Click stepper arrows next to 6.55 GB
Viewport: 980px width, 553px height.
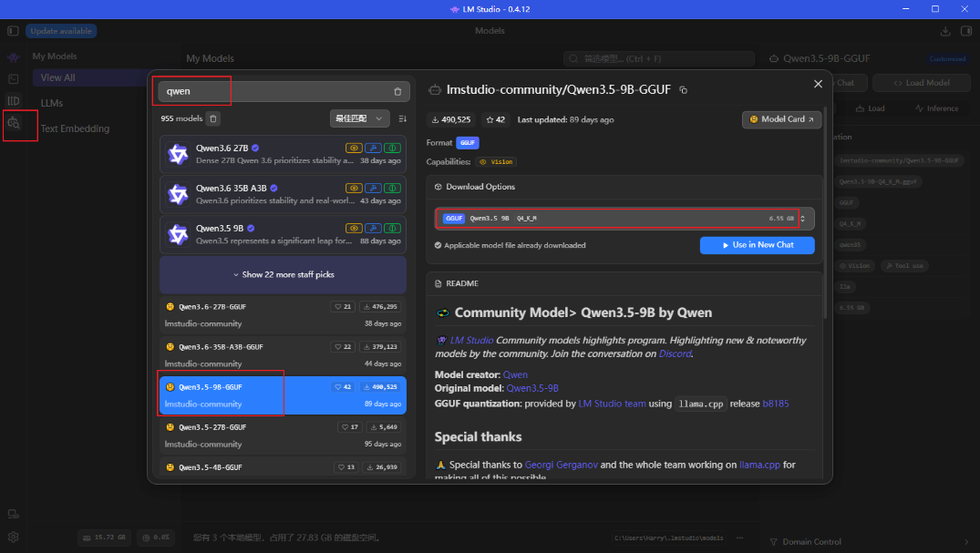[803, 219]
